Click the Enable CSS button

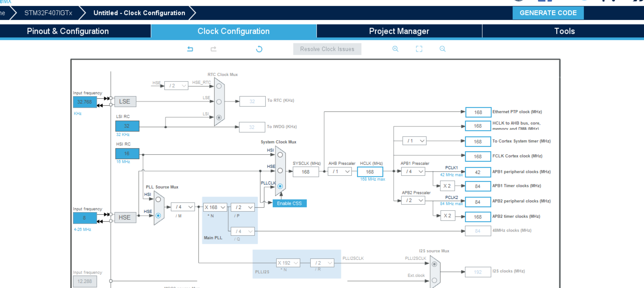pos(289,203)
